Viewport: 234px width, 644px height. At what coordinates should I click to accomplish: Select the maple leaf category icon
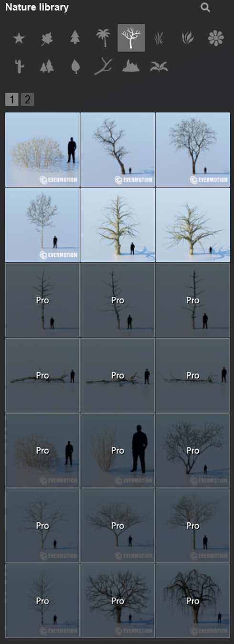(x=47, y=38)
